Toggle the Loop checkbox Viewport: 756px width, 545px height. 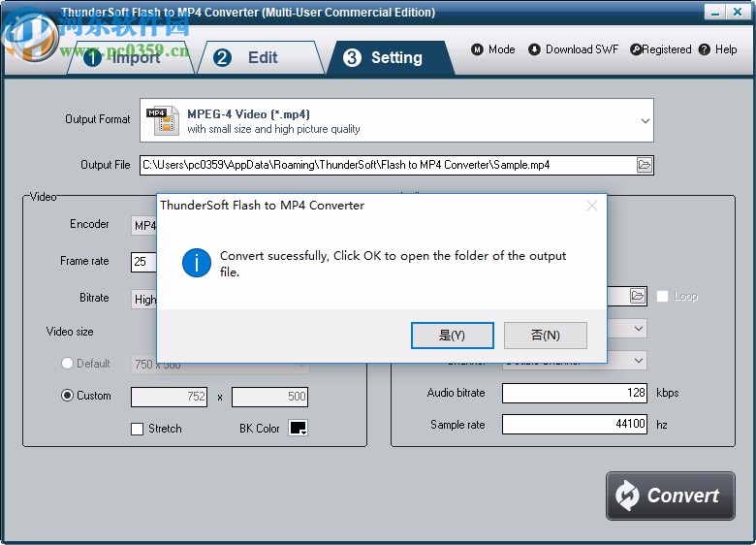click(x=662, y=296)
